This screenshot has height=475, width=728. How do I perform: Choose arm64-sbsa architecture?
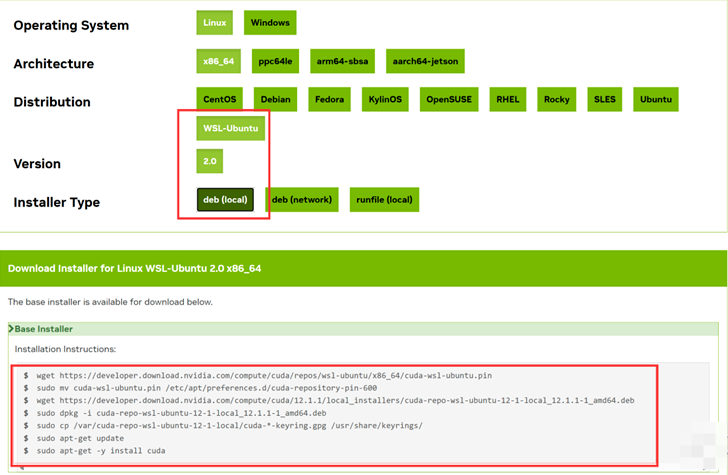343,61
